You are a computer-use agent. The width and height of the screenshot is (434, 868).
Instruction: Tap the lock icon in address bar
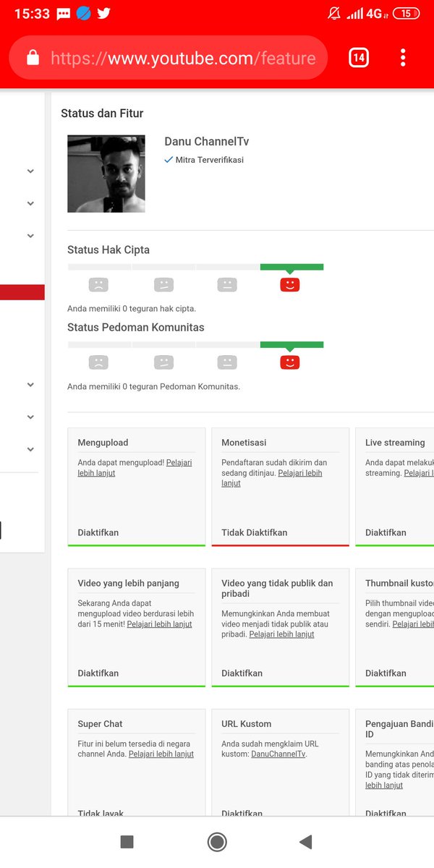33,58
